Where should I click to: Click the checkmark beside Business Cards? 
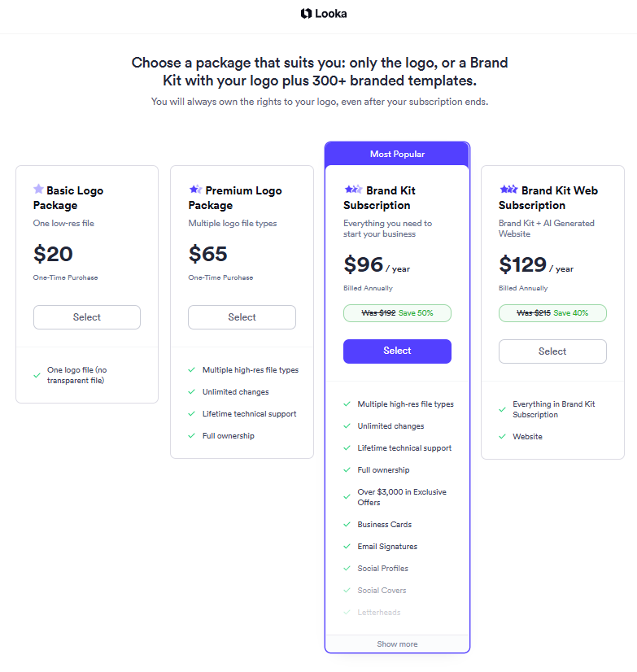[348, 524]
